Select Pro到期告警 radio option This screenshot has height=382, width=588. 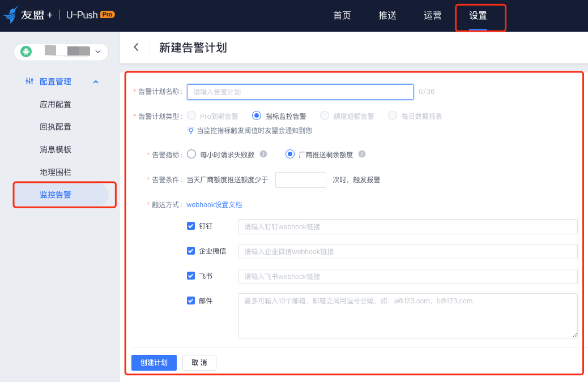pyautogui.click(x=191, y=115)
